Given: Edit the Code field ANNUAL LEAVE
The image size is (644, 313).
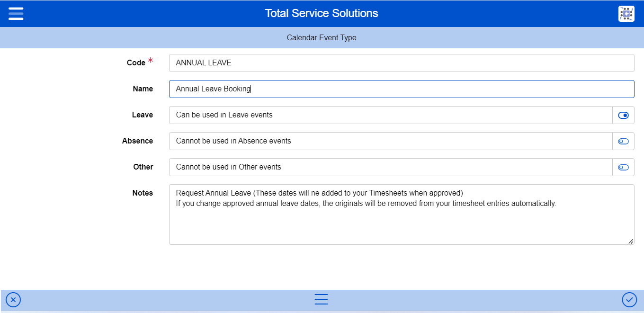Looking at the screenshot, I should point(402,63).
